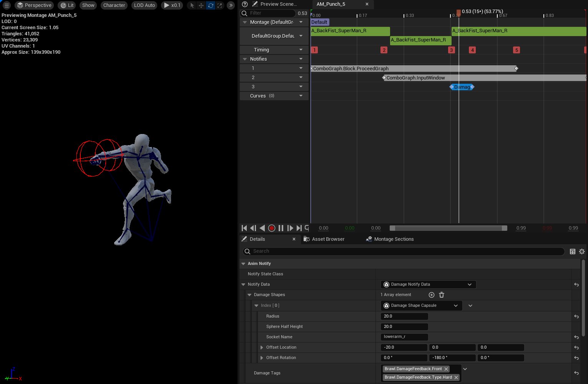Switch to the Asset Browser tab
Image resolution: width=588 pixels, height=384 pixels.
[324, 239]
